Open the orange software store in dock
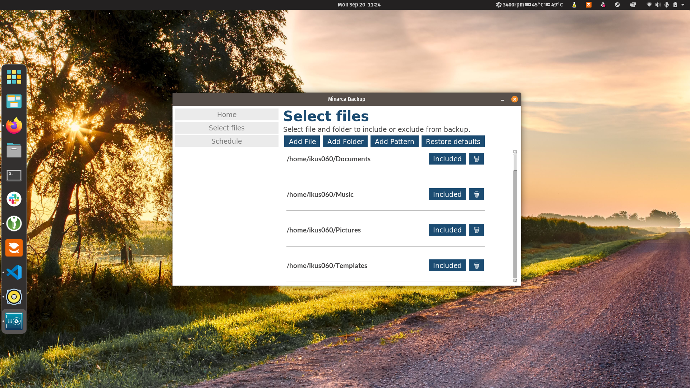This screenshot has height=388, width=690. tap(14, 248)
